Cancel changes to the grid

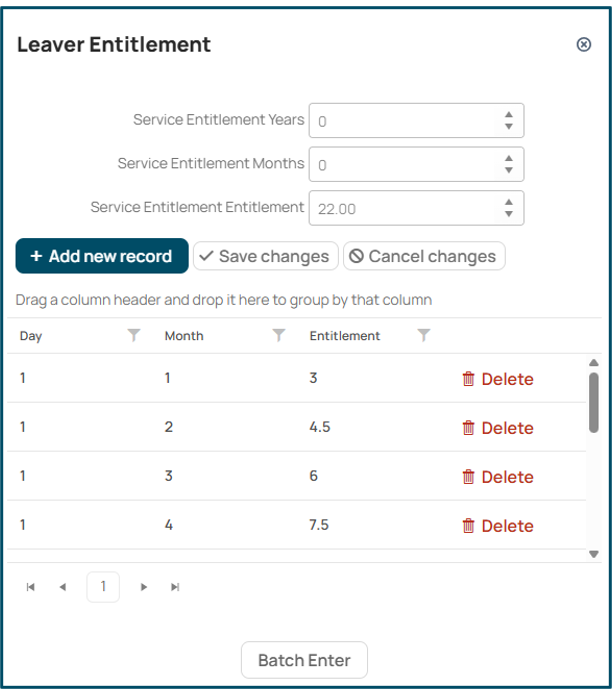click(424, 256)
